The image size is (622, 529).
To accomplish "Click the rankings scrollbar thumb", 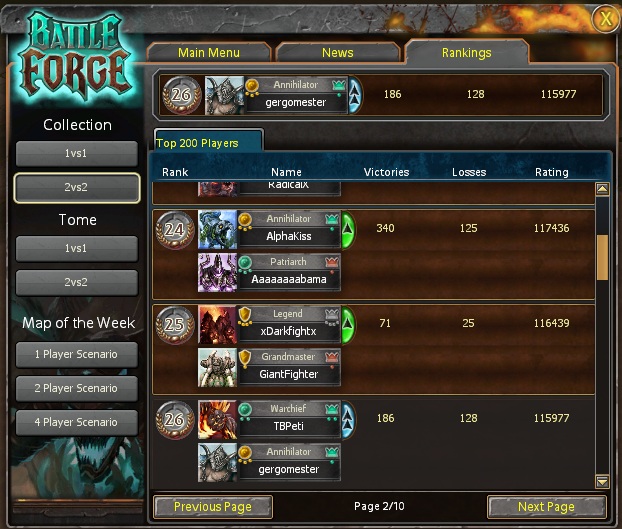I will tap(602, 257).
